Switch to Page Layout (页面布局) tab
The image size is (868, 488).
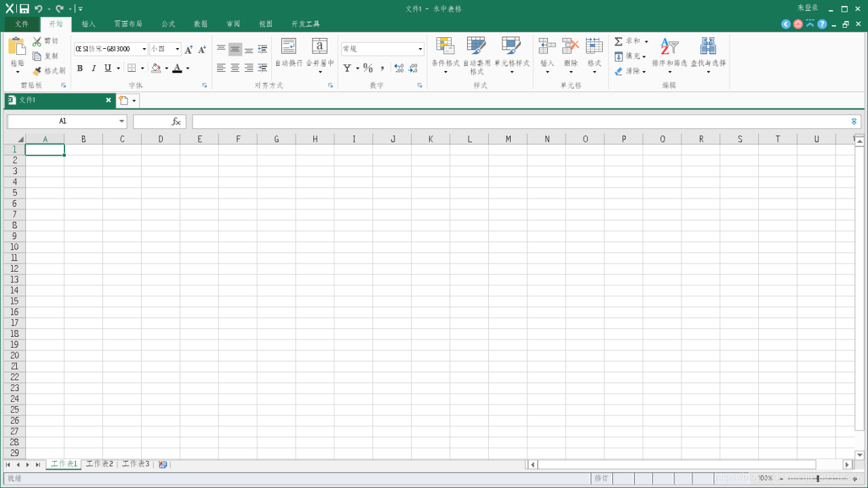(x=128, y=24)
